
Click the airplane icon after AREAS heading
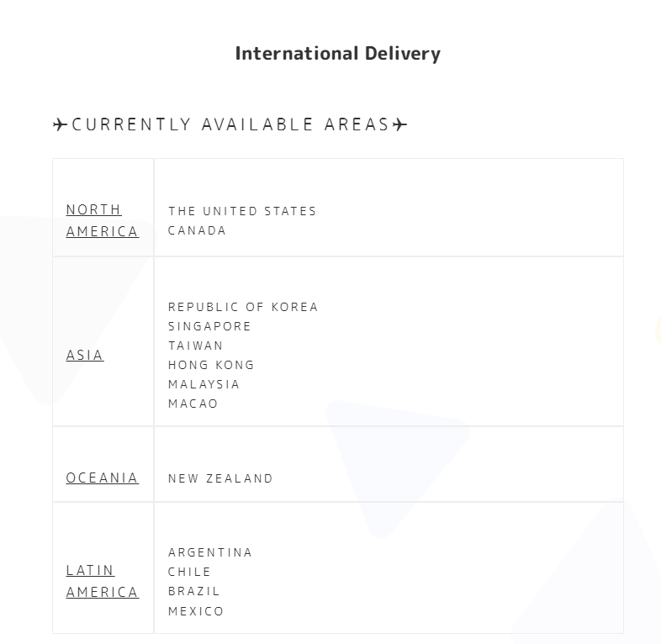400,124
